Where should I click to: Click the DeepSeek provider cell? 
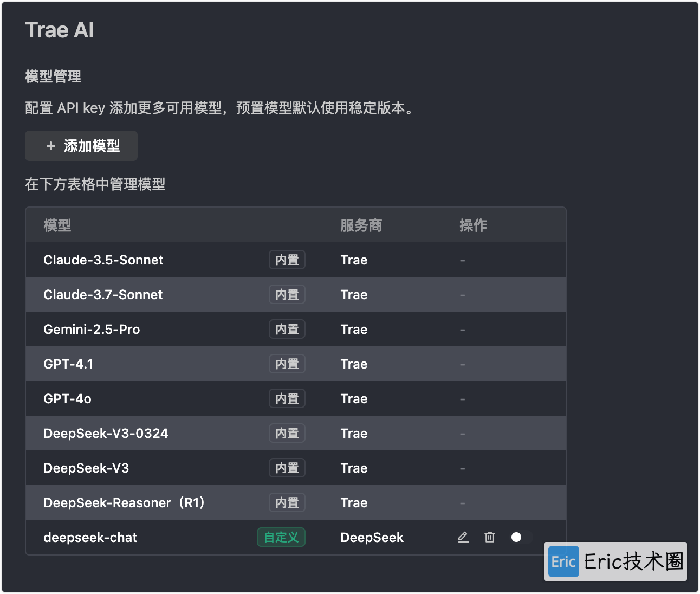[372, 538]
